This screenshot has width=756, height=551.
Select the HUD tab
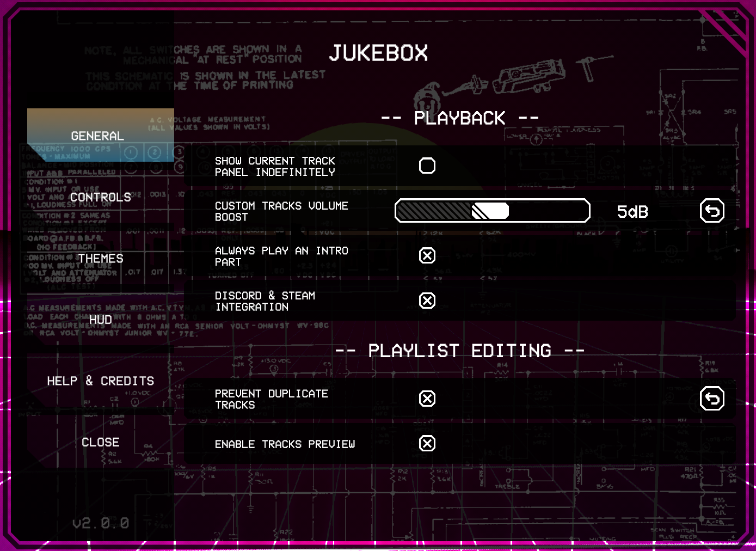coord(100,320)
